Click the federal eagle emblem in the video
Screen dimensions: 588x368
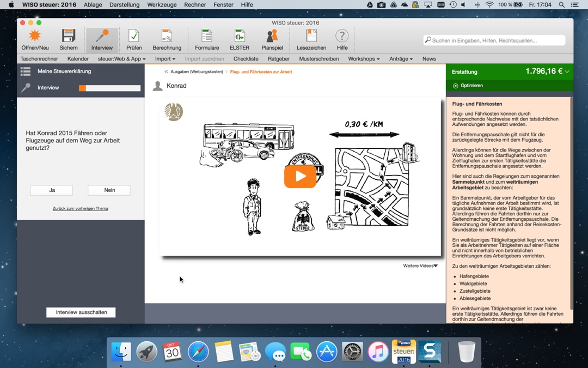(x=174, y=112)
